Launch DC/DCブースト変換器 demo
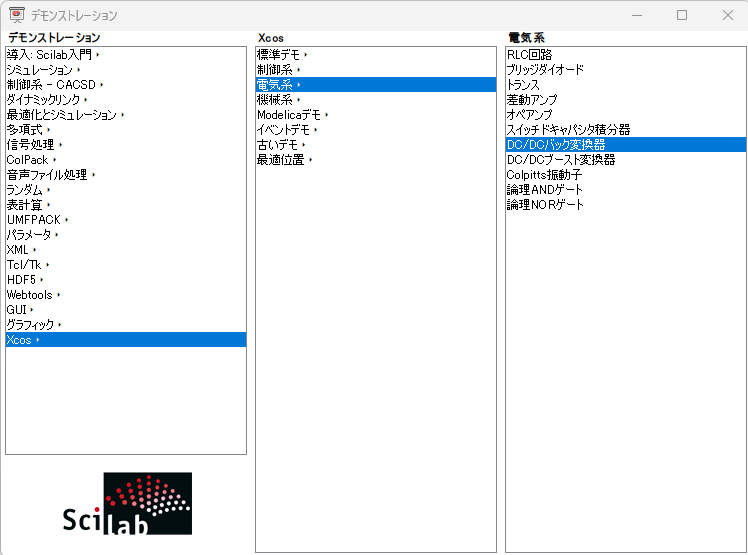The width and height of the screenshot is (748, 555). pyautogui.click(x=626, y=159)
